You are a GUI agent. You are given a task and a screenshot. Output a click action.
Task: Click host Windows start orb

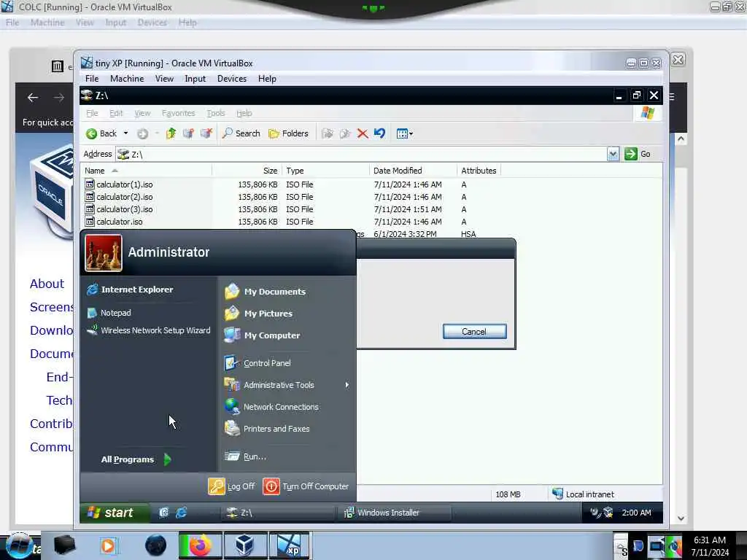pyautogui.click(x=20, y=546)
